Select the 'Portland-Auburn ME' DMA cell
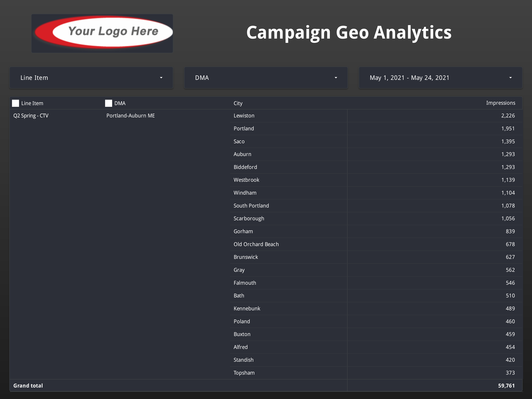The image size is (532, 399). (131, 116)
